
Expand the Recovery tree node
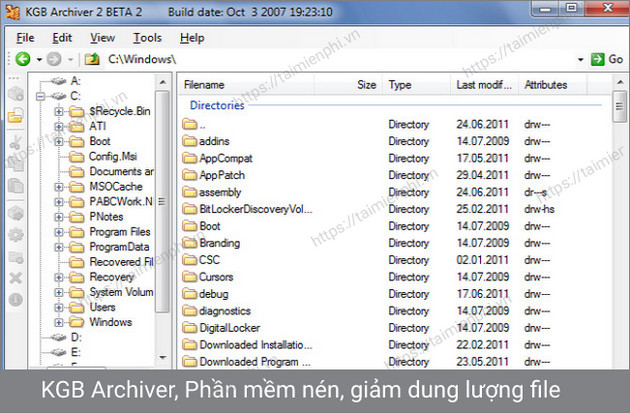pyautogui.click(x=59, y=277)
